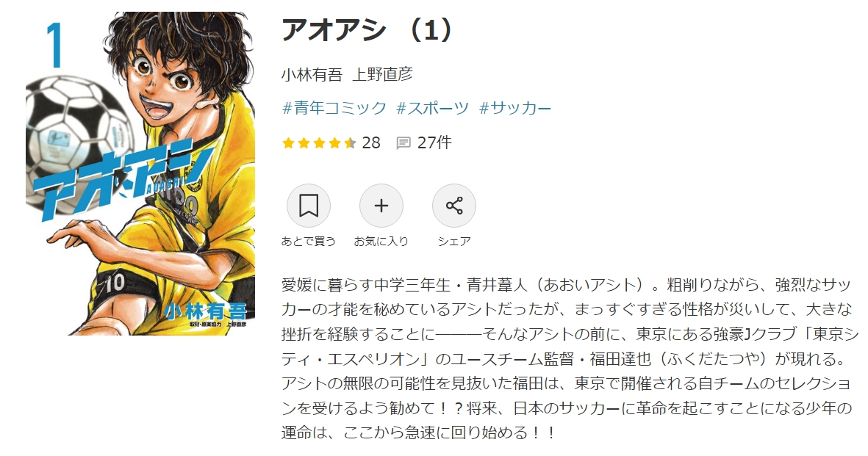868x456 pixels.
Task: Select the あとで買う label
Action: [309, 242]
